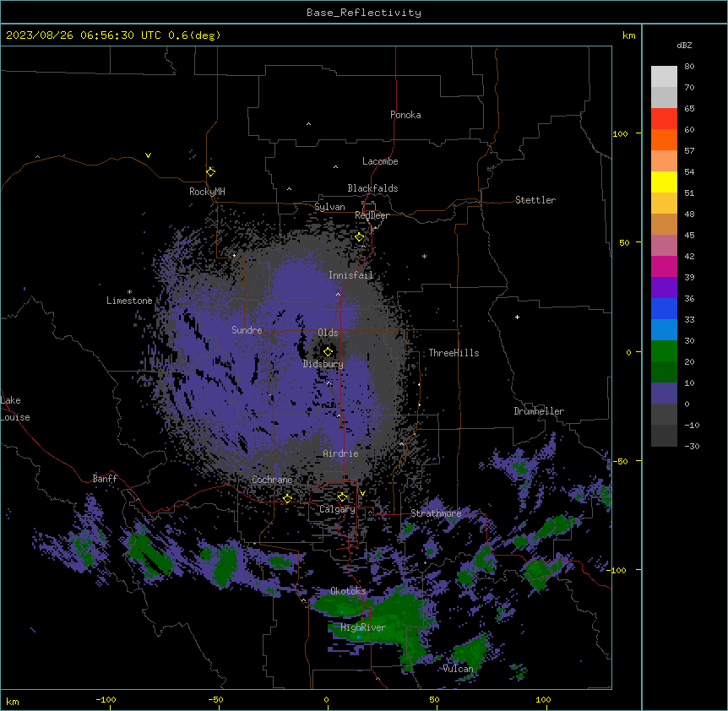The image size is (728, 711).
Task: Click the 50 tick label on the right axis
Action: point(624,242)
